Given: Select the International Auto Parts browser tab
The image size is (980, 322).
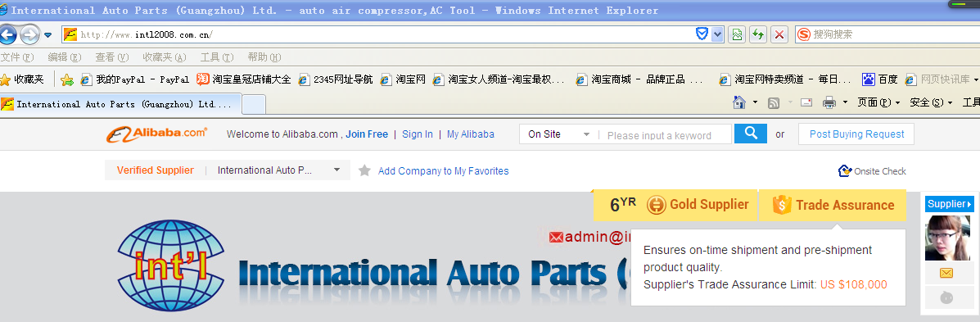Looking at the screenshot, I should tap(120, 104).
